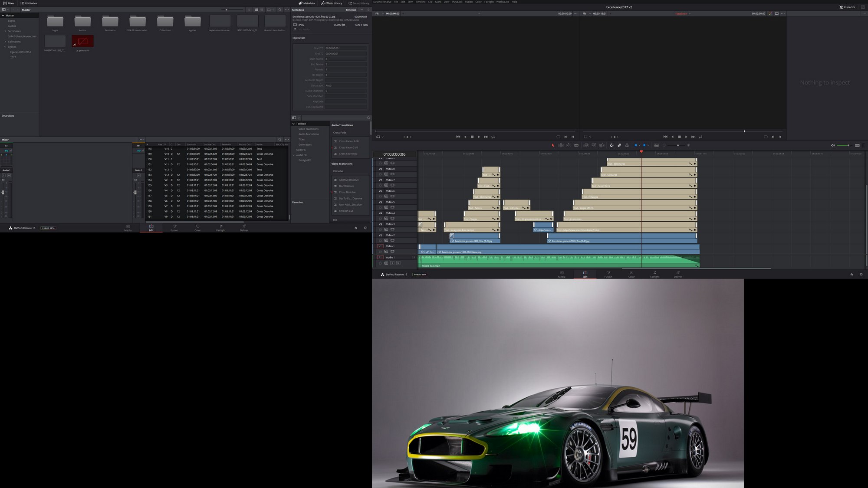Collapse the Toolbox effects tree
The width and height of the screenshot is (868, 488).
tap(293, 124)
